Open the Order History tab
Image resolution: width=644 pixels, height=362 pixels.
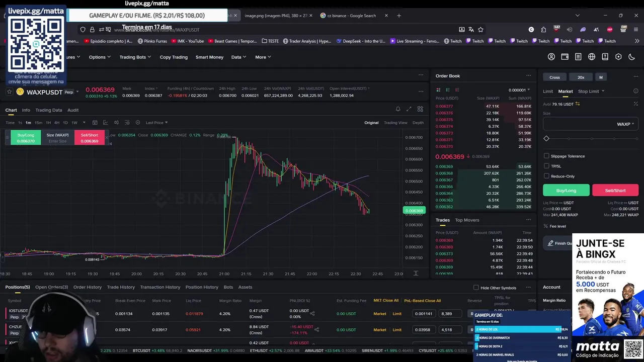[x=88, y=287]
